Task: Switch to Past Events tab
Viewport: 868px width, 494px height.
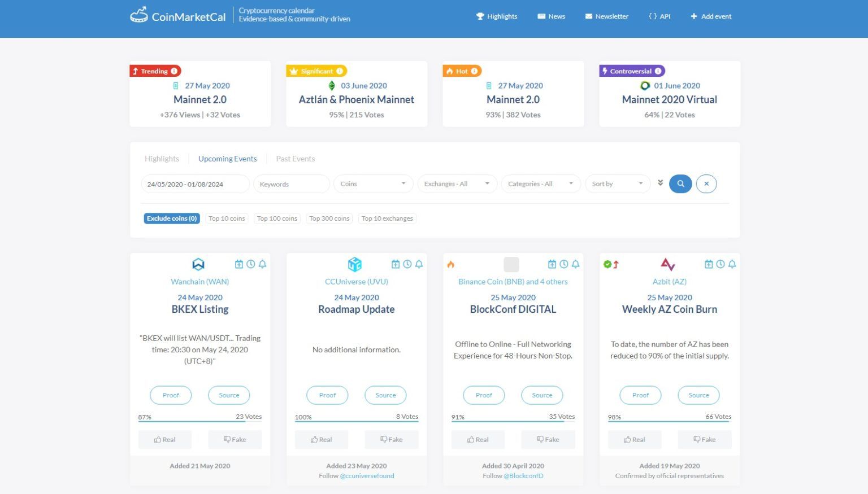Action: pos(295,159)
